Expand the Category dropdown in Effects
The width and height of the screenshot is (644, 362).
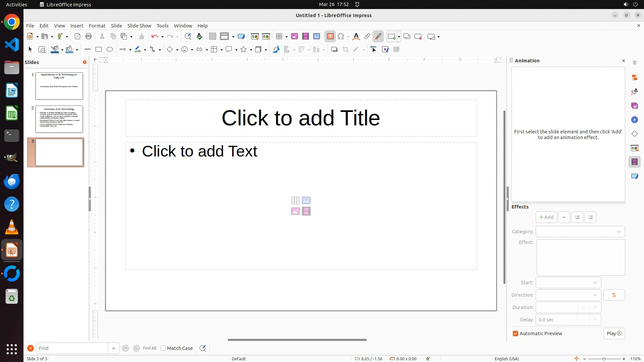pyautogui.click(x=580, y=232)
